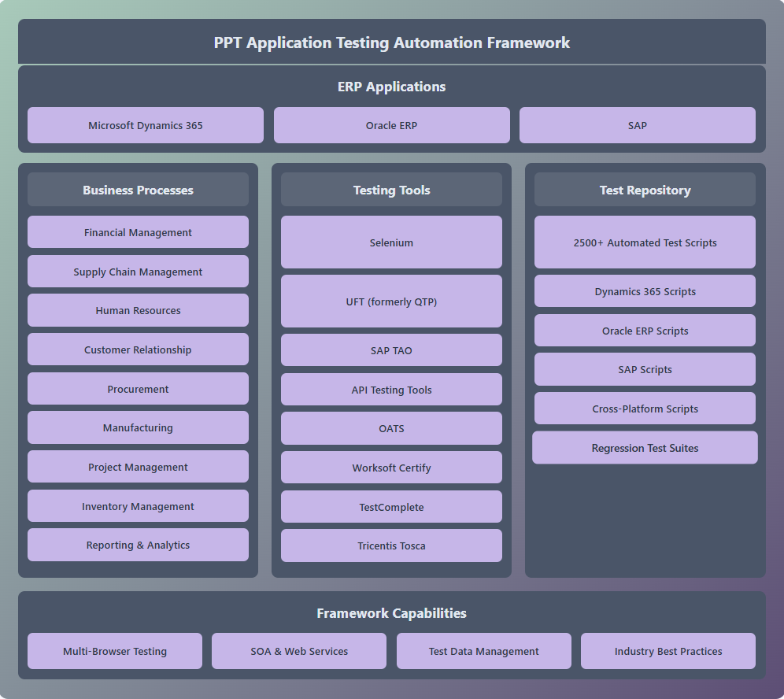
Task: Click the Test Repository header
Action: 645,190
